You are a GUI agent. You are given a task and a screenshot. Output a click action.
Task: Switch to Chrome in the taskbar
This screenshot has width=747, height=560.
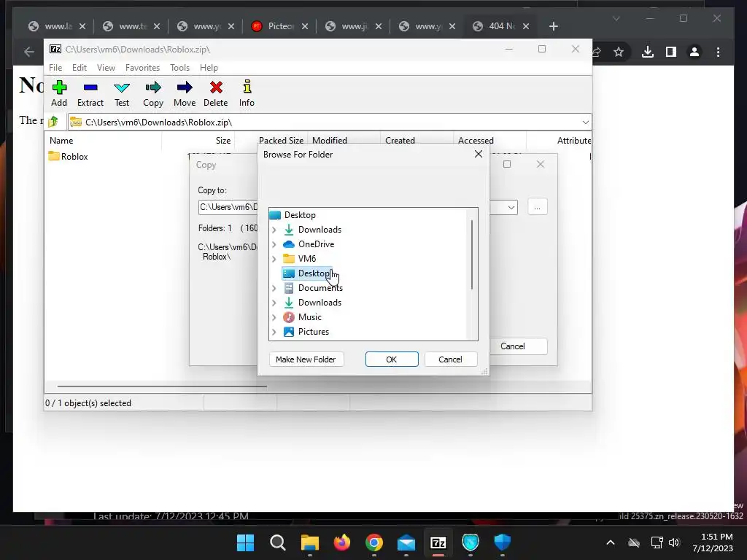[374, 542]
